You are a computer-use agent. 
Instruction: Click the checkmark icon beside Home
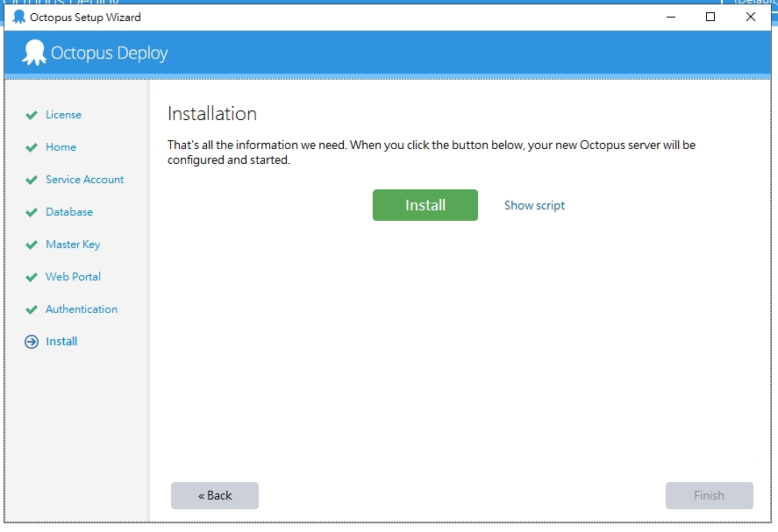(x=32, y=147)
